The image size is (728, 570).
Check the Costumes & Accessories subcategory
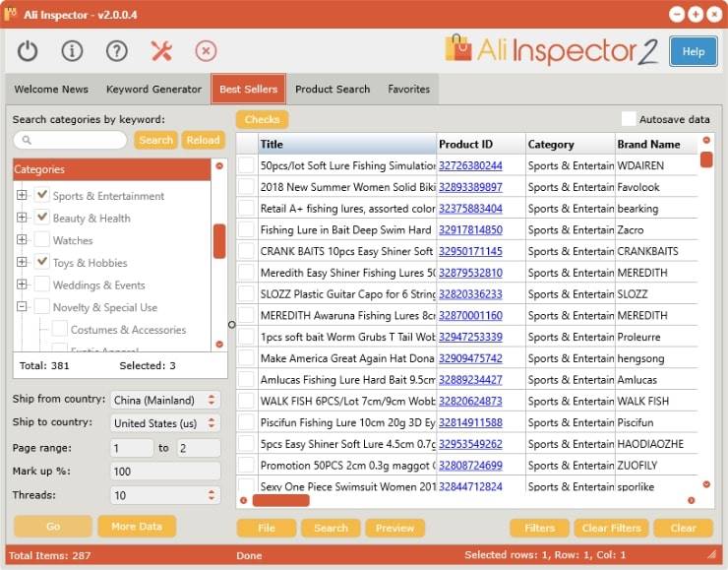(x=59, y=329)
